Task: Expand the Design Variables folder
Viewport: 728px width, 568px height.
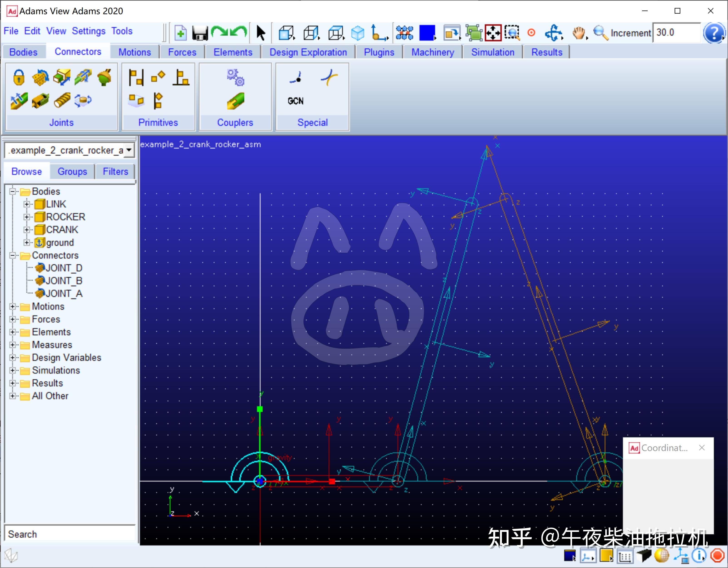Action: (x=13, y=358)
